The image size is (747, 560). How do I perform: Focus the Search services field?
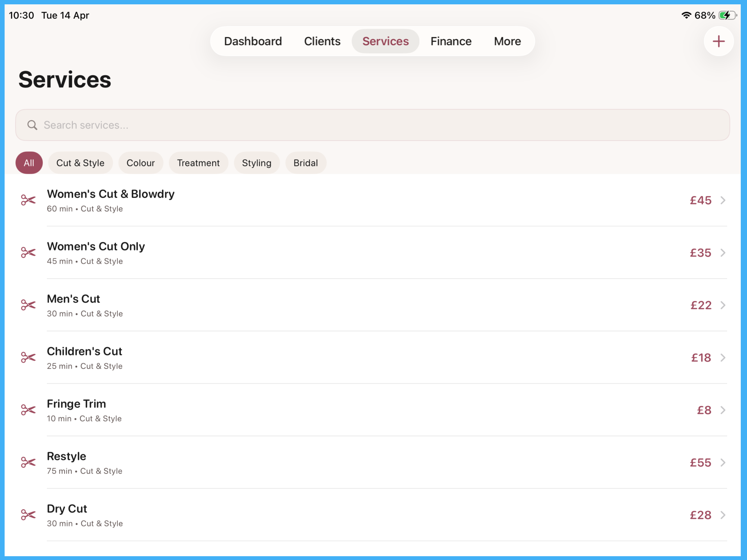click(x=372, y=125)
